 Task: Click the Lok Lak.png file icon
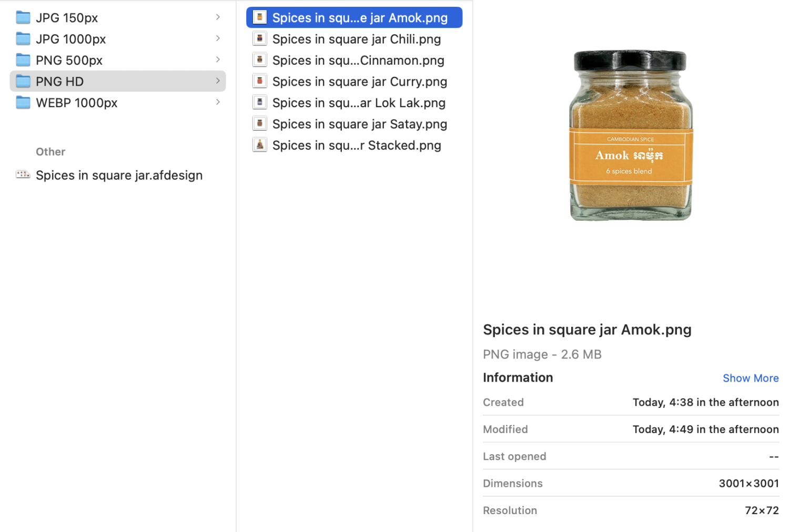(x=259, y=103)
